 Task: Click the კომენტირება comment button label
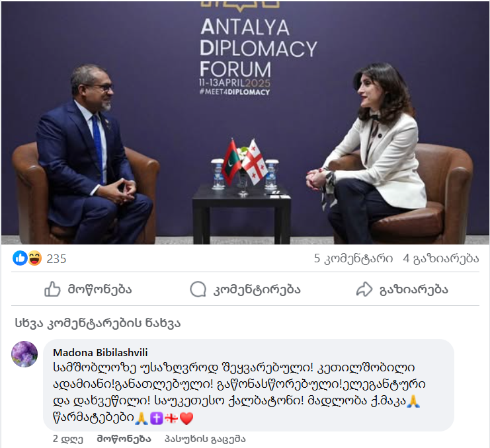click(257, 289)
